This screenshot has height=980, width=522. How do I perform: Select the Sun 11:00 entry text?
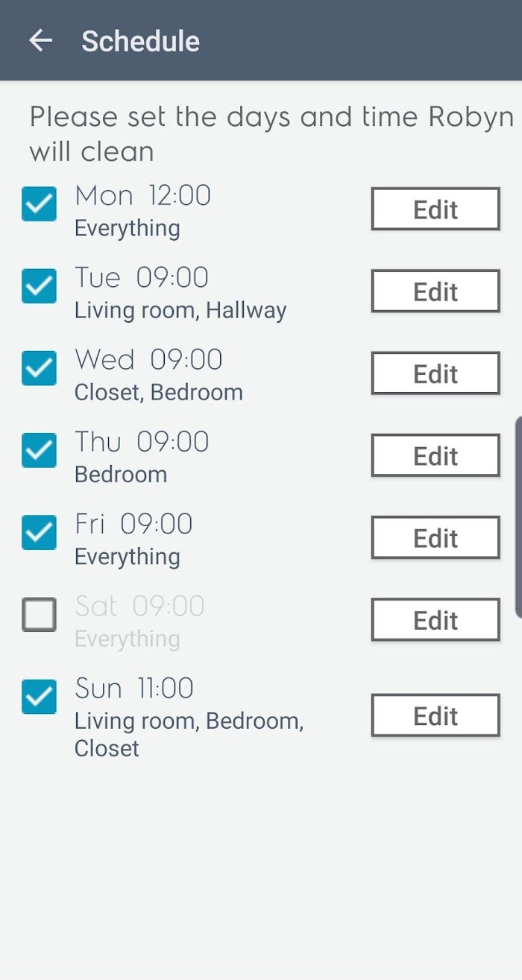tap(134, 688)
